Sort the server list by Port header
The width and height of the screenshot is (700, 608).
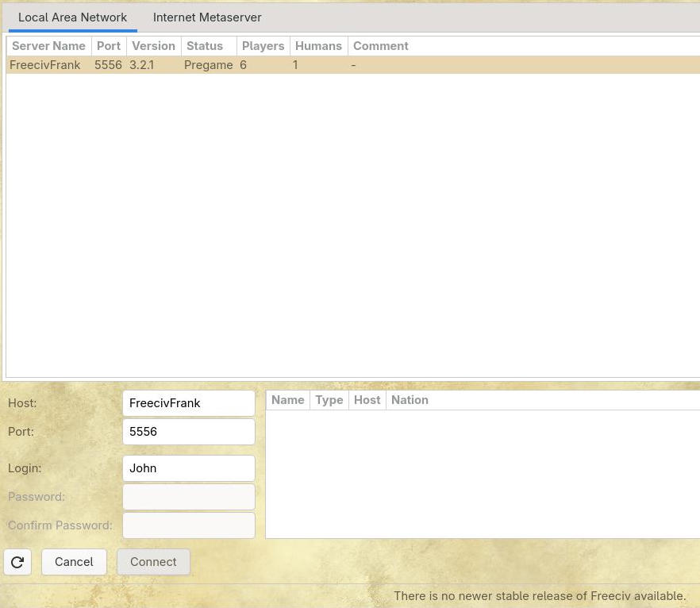coord(109,46)
